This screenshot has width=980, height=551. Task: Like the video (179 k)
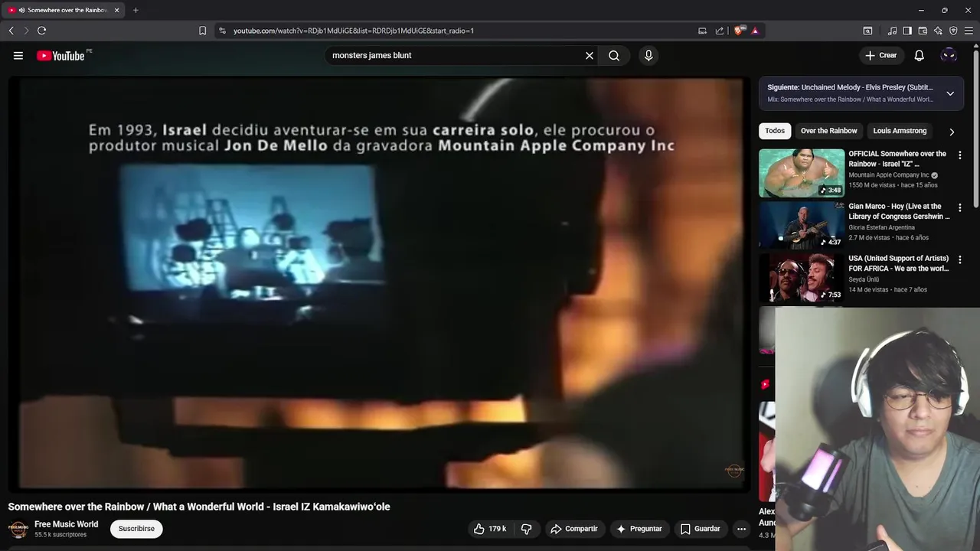coord(490,529)
